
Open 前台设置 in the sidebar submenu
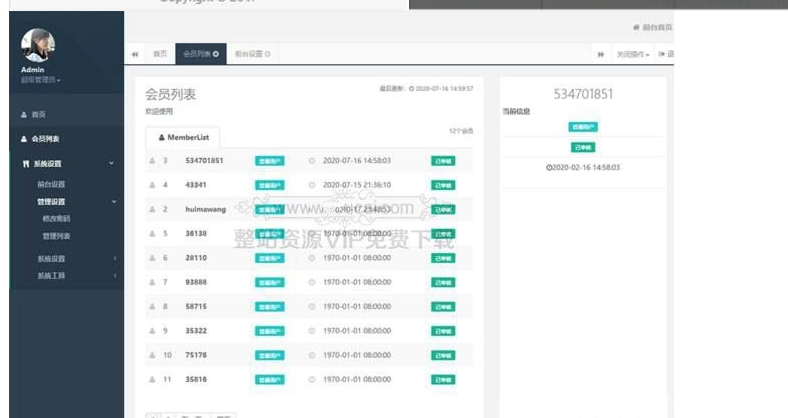pyautogui.click(x=51, y=184)
